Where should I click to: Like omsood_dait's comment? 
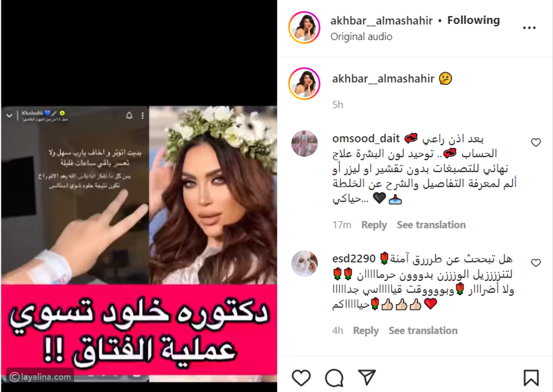pyautogui.click(x=536, y=142)
